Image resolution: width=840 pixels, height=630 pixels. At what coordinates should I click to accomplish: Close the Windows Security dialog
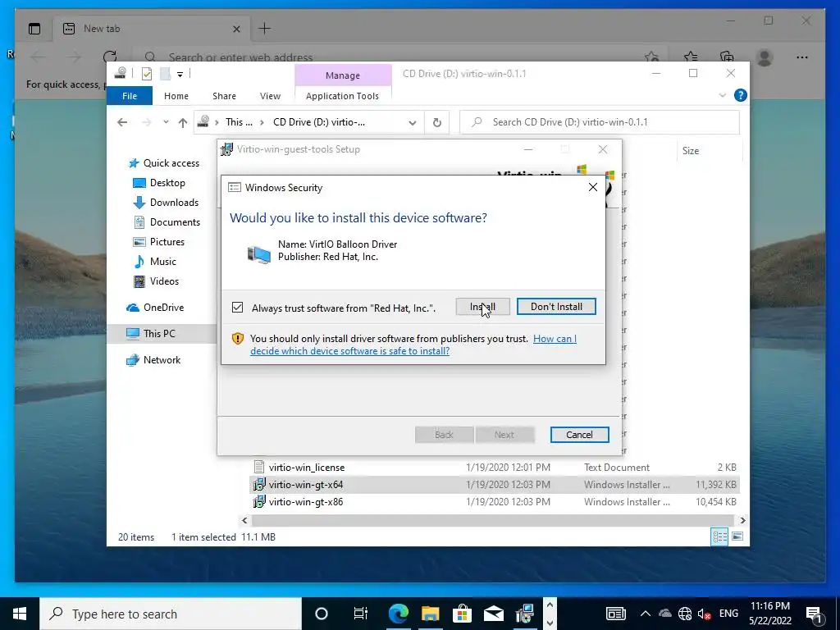592,187
